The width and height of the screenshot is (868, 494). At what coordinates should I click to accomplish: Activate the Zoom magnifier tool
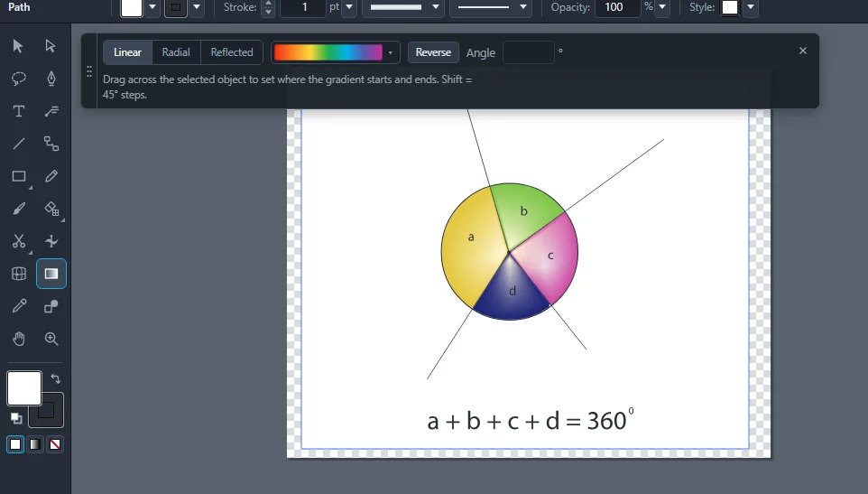51,339
